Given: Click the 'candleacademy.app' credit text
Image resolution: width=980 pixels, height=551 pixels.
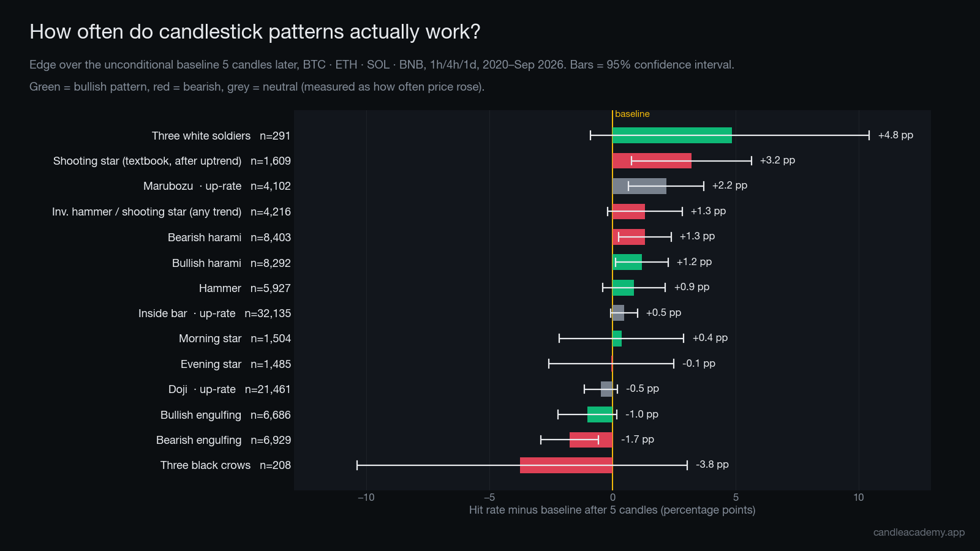Looking at the screenshot, I should pyautogui.click(x=919, y=533).
